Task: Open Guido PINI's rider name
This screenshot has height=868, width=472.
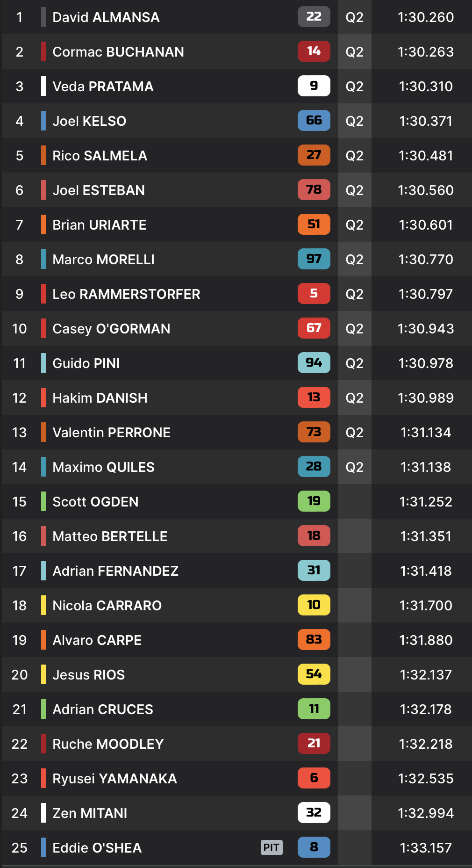Action: (x=86, y=363)
